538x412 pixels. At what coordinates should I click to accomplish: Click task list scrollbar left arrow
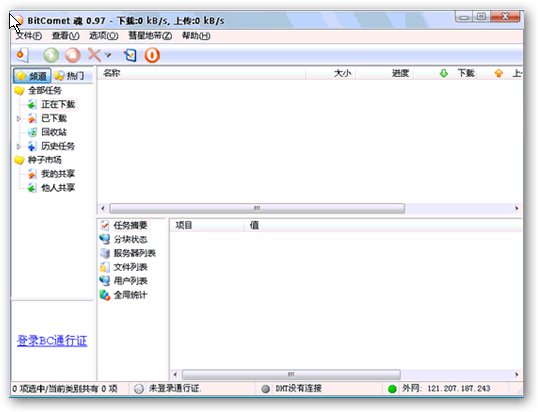[103, 208]
